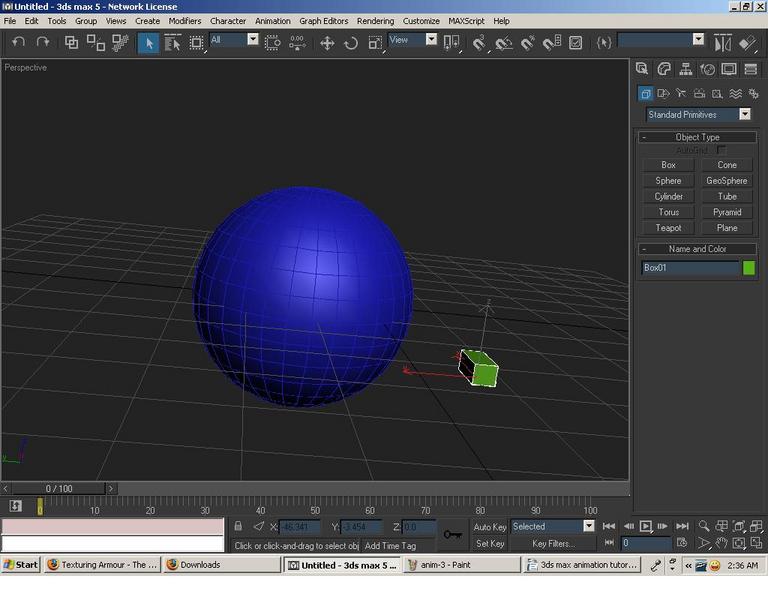Select the Lights category icon
The height and width of the screenshot is (600, 768).
681,94
